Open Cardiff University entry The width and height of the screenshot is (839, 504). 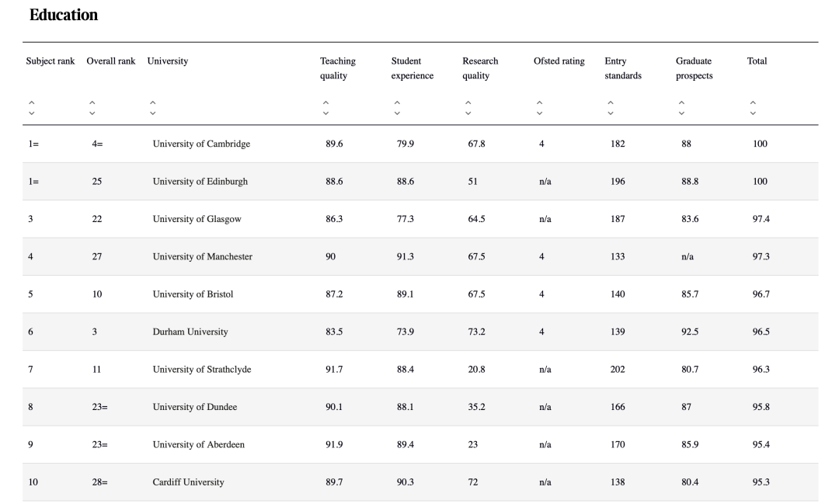pyautogui.click(x=188, y=482)
